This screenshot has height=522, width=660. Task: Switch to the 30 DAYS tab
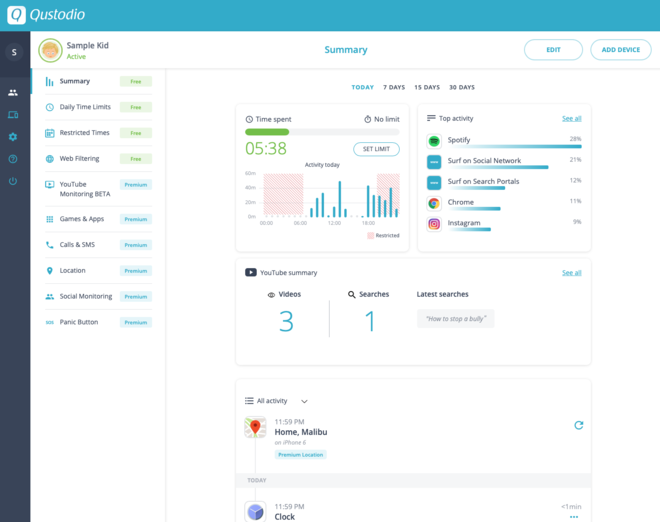click(462, 87)
